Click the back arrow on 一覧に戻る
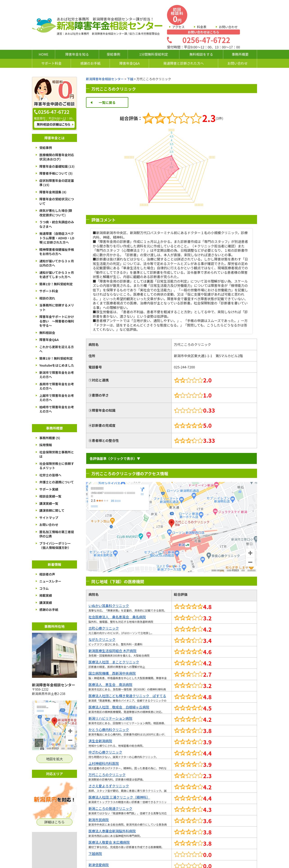 [92, 103]
